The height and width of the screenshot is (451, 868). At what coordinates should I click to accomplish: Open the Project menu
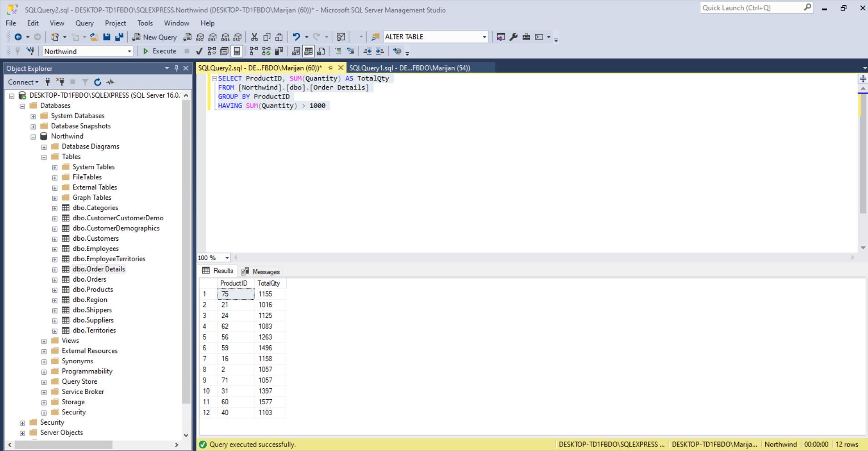115,23
